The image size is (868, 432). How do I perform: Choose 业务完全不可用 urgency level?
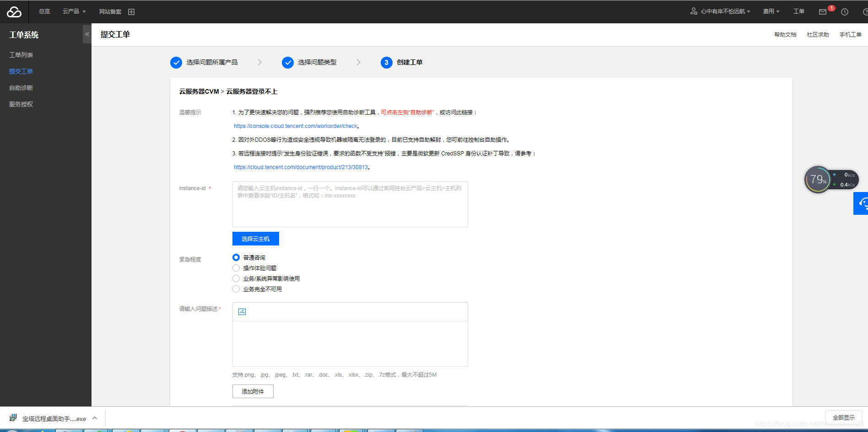[x=236, y=289]
